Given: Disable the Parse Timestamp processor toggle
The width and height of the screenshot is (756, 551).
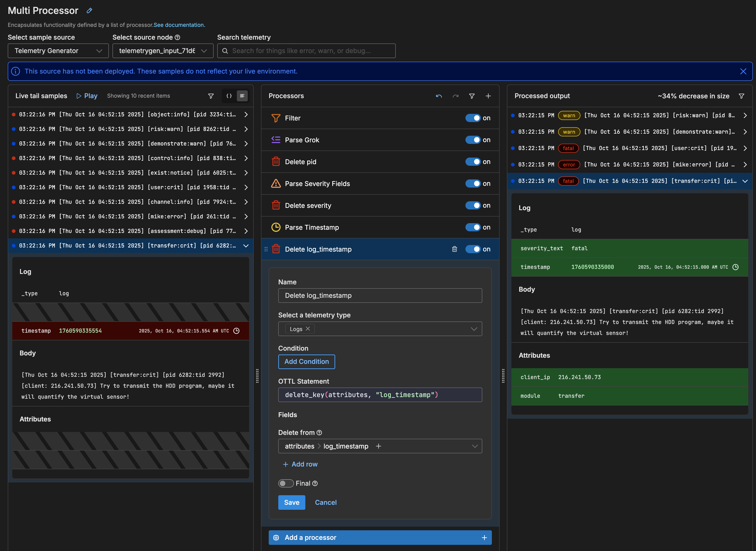Looking at the screenshot, I should click(473, 227).
